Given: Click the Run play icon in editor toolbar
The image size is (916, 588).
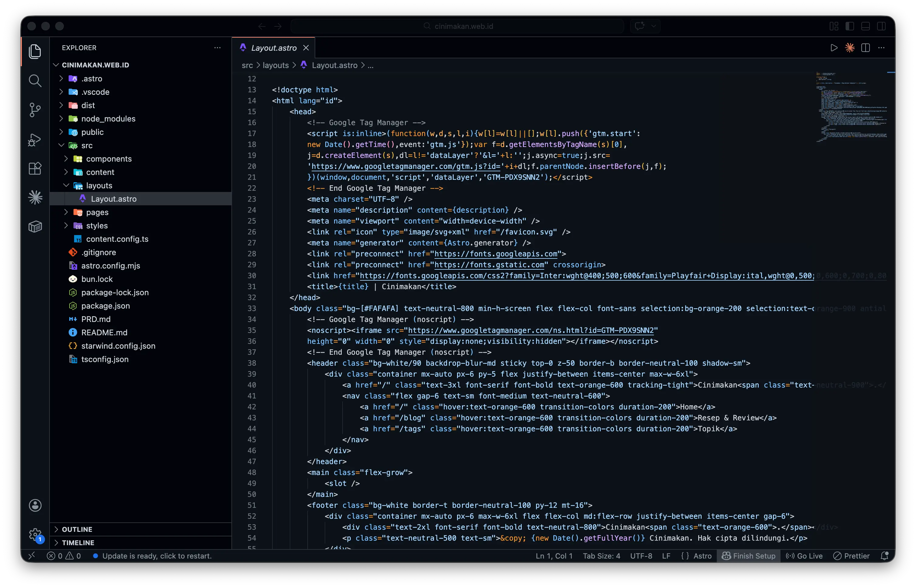Looking at the screenshot, I should click(x=834, y=48).
